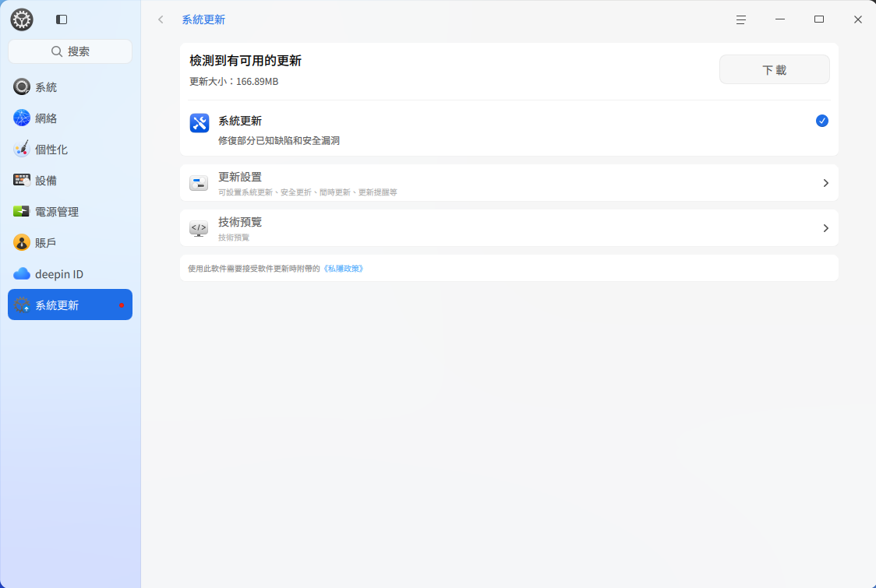Click the 檢測到有可用的更新 heading
This screenshot has height=588, width=876.
pyautogui.click(x=245, y=60)
